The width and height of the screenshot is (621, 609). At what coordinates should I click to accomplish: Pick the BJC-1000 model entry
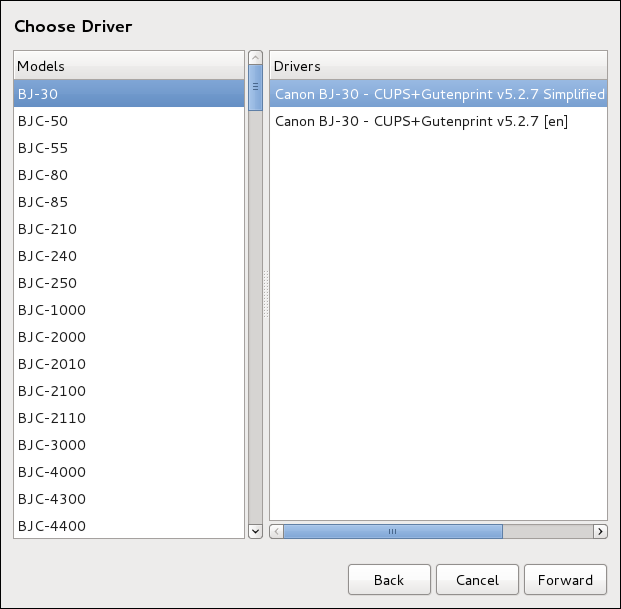pos(129,310)
